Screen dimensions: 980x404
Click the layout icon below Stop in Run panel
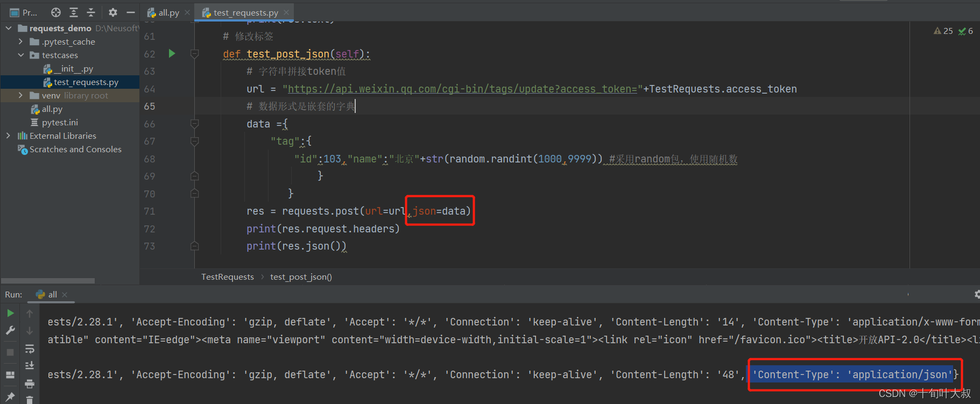tap(10, 375)
